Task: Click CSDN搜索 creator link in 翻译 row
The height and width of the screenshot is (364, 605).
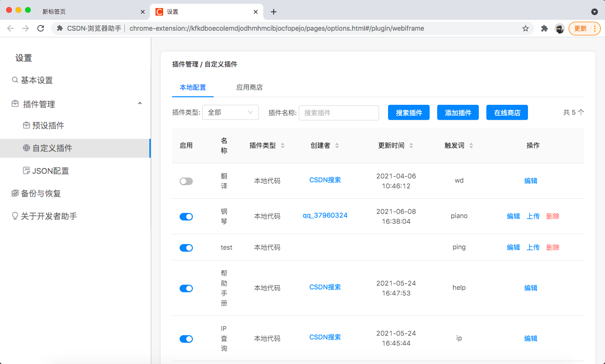Action: 325,180
